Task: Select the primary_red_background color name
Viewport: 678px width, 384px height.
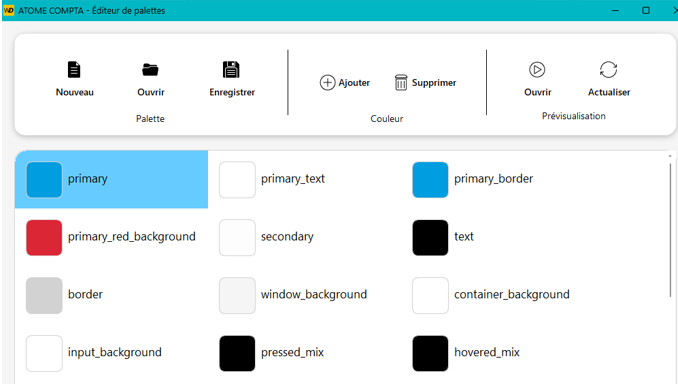Action: click(131, 237)
